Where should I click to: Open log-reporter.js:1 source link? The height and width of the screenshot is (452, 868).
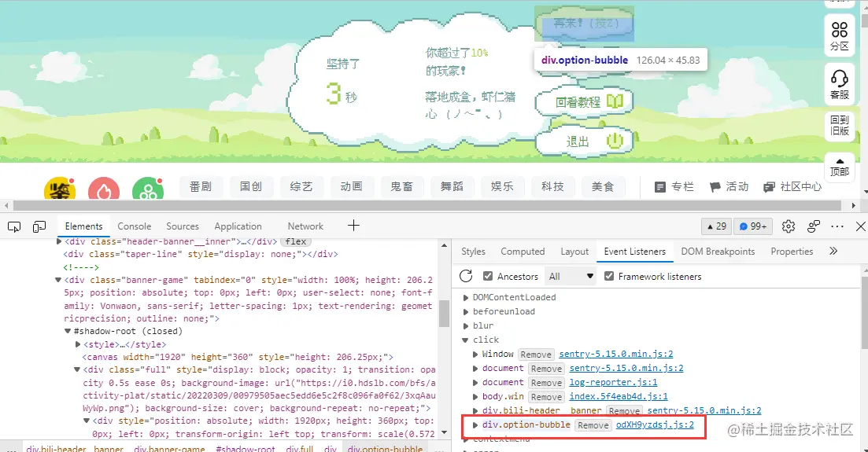click(x=613, y=382)
